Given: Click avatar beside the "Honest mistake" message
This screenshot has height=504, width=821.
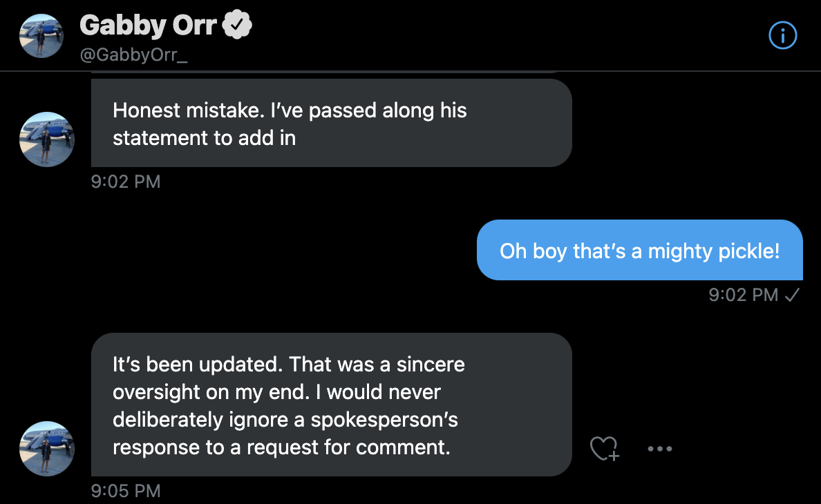Looking at the screenshot, I should point(47,139).
